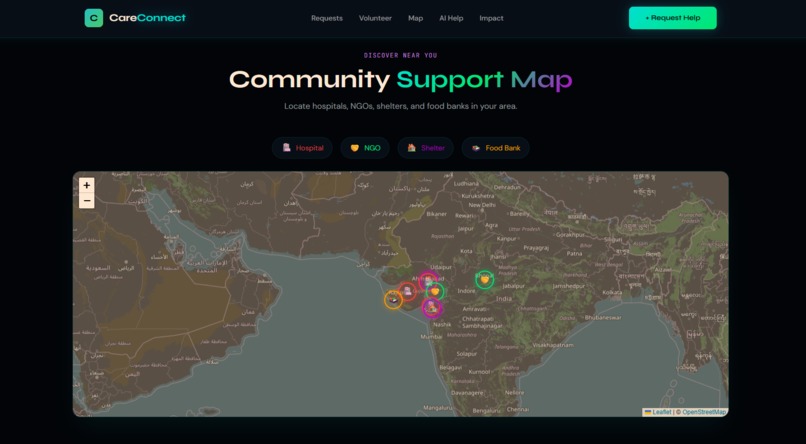Zoom out of the map with minus
Viewport: 806px width, 444px height.
[x=87, y=200]
